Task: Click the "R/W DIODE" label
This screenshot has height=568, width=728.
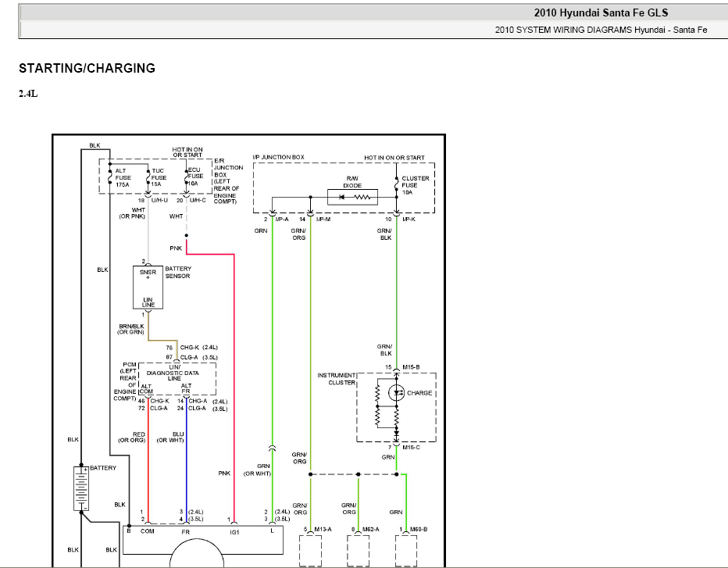Action: coord(352,182)
